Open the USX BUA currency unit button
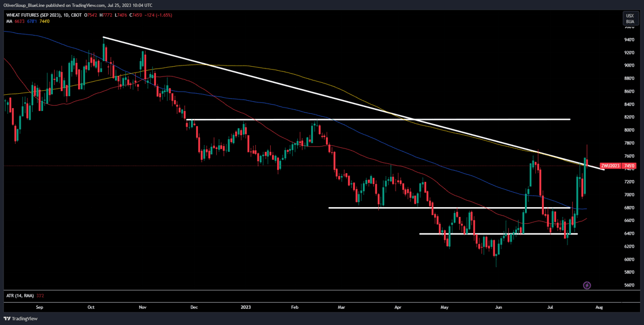The image size is (644, 325). [x=630, y=18]
